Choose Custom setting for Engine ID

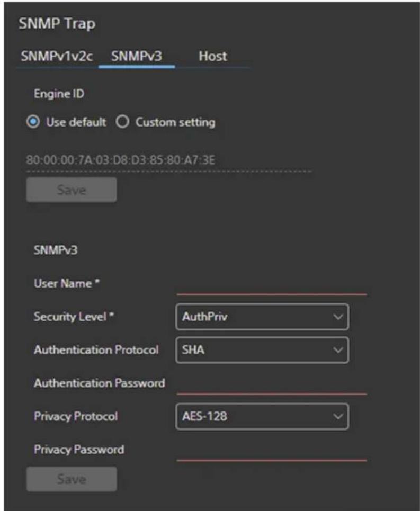point(122,122)
